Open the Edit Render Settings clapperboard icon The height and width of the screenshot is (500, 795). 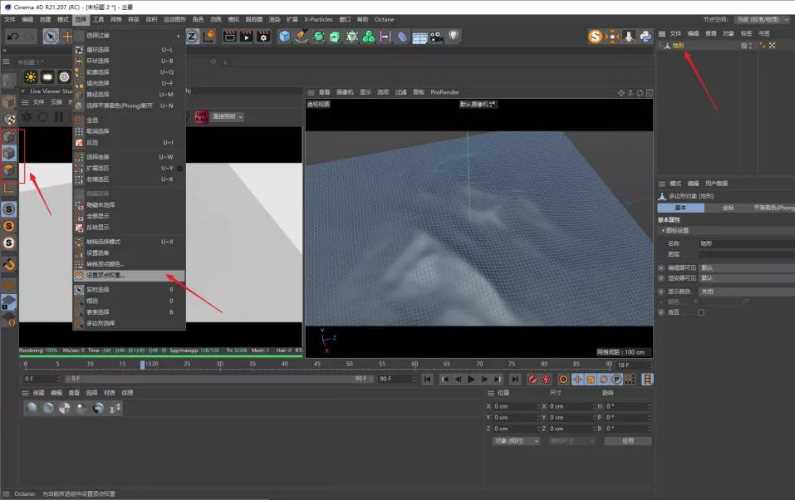[x=263, y=37]
